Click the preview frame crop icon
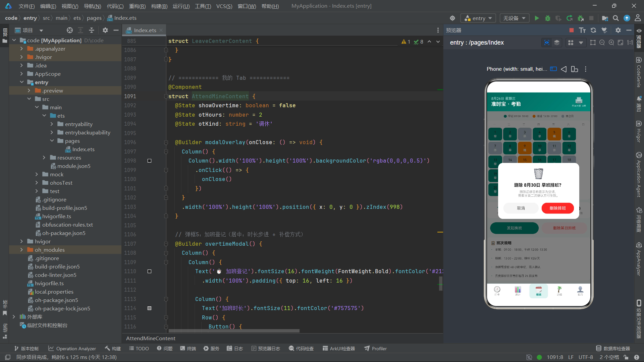 click(593, 43)
